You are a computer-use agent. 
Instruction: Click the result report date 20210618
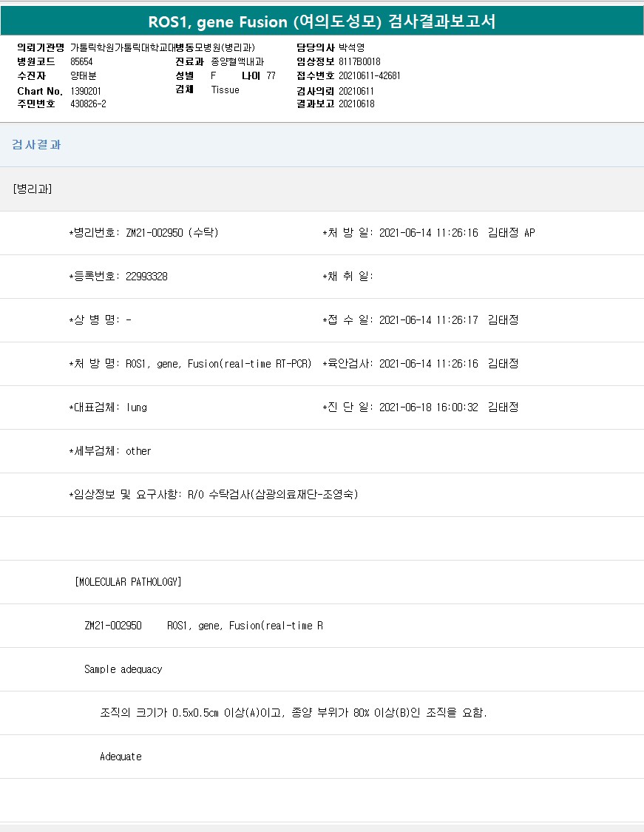[356, 104]
